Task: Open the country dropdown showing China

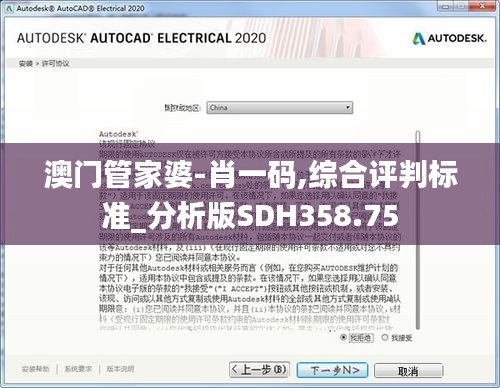Action: tap(279, 108)
